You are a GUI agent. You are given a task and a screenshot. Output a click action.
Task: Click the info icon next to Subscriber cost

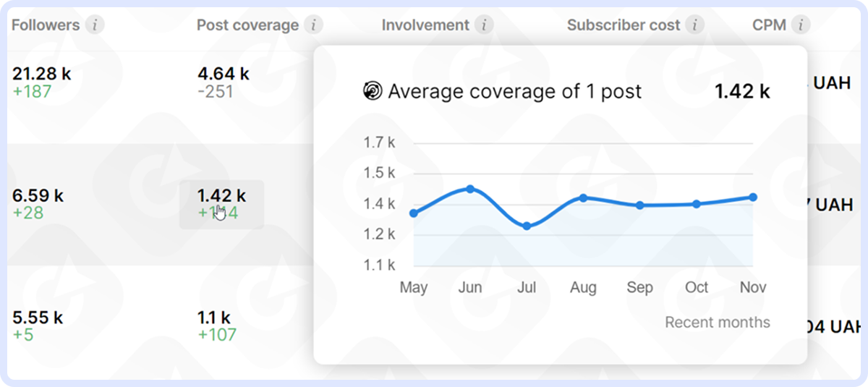click(694, 25)
